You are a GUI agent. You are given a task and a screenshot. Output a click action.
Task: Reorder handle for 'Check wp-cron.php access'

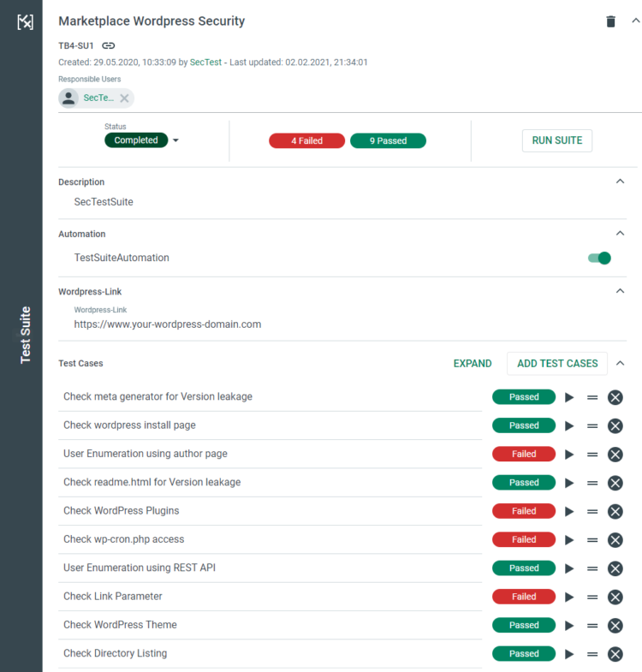click(592, 540)
